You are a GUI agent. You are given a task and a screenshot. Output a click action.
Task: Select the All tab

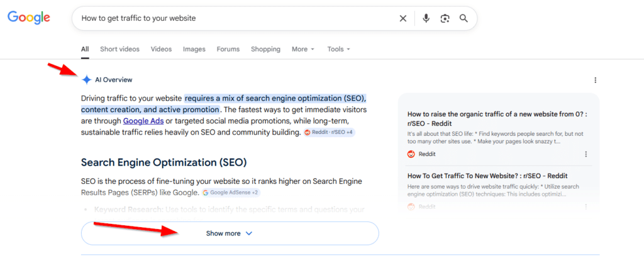point(85,49)
